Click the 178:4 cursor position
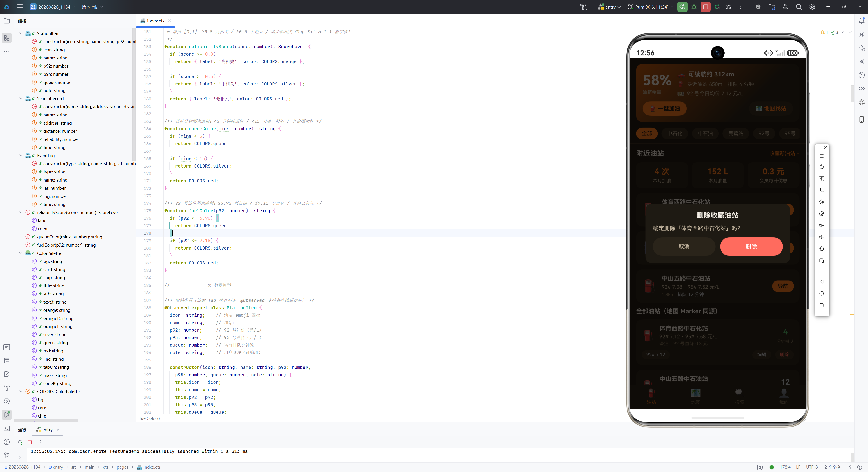Screen dimensions: 868x472 [x=785, y=467]
